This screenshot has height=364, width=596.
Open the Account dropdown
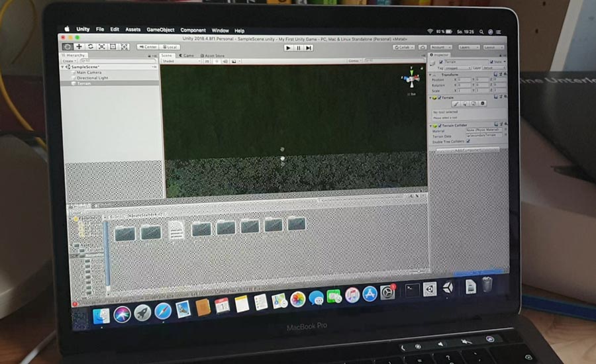[441, 47]
